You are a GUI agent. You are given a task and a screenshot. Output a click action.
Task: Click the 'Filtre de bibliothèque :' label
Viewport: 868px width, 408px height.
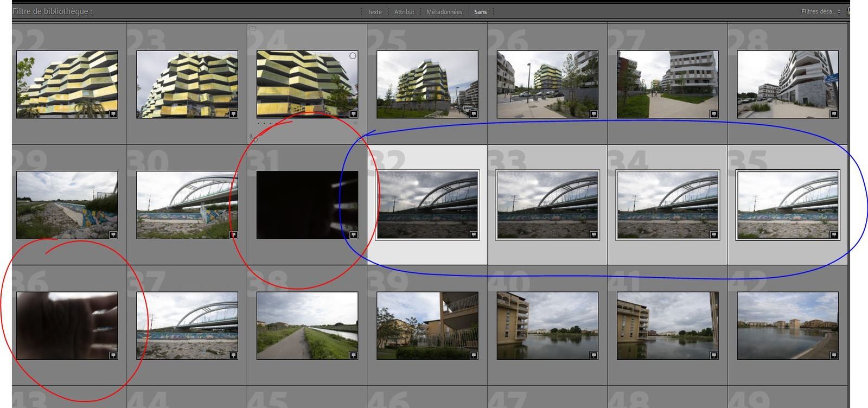tap(52, 11)
